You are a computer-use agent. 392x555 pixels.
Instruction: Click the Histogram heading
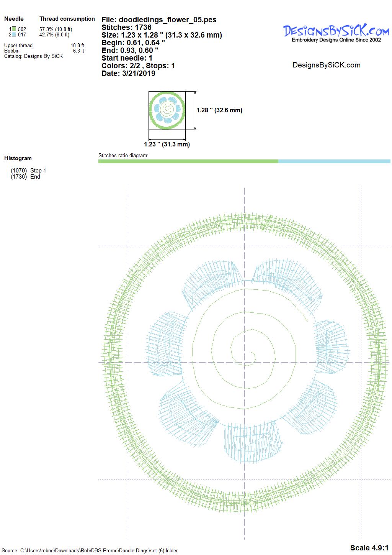(x=18, y=158)
